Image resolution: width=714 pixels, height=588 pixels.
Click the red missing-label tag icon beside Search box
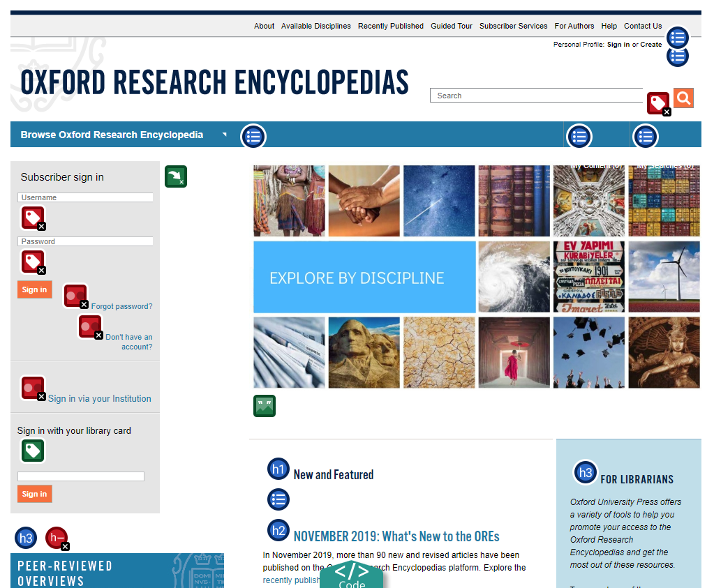pos(658,103)
